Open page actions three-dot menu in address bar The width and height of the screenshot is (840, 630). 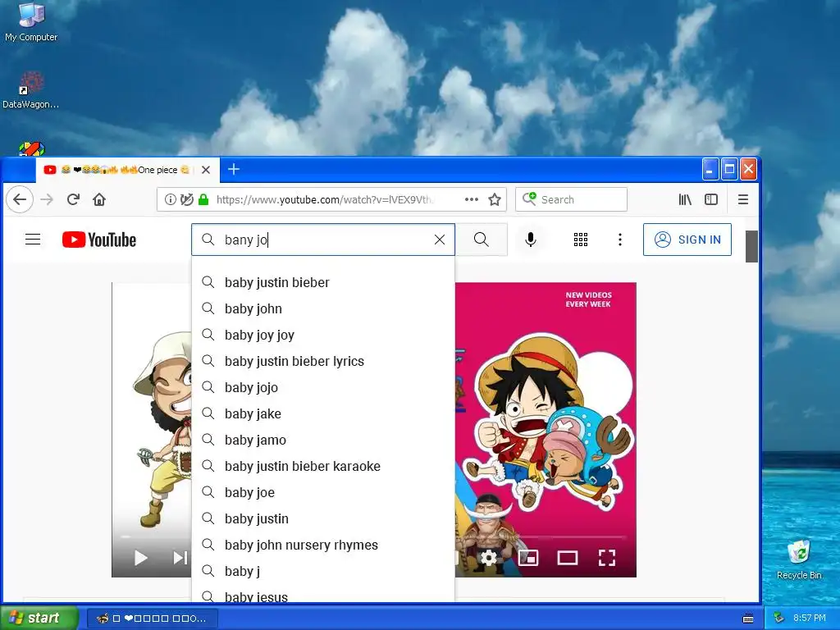[x=472, y=200]
